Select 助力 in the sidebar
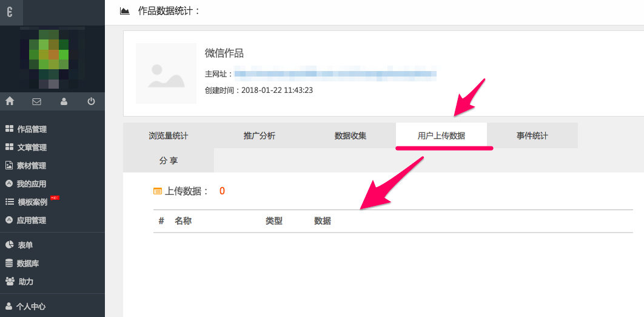 25,282
